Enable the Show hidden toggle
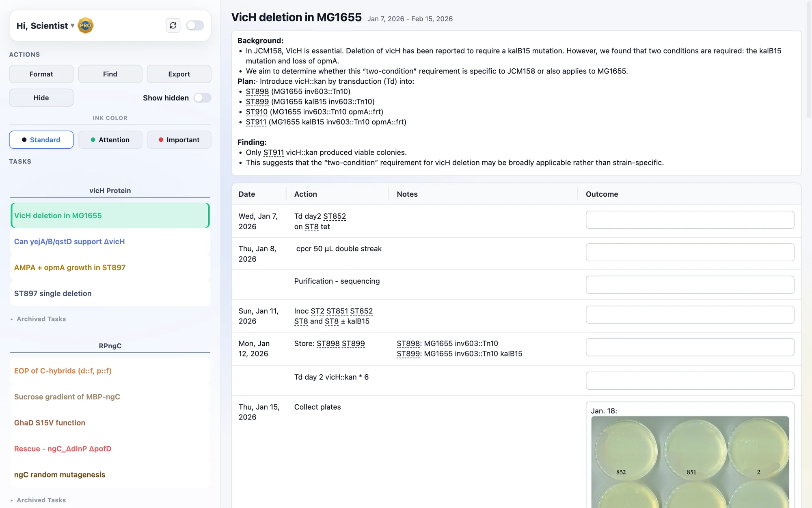 pyautogui.click(x=202, y=98)
